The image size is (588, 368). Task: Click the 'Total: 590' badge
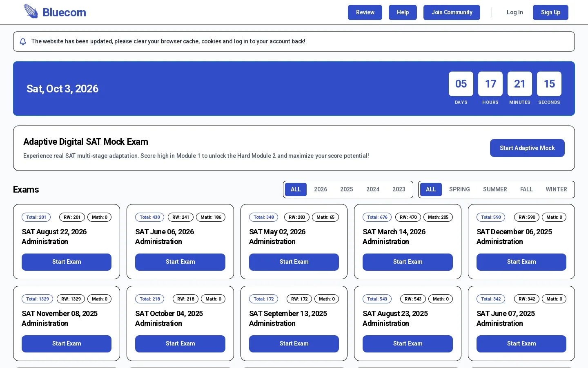click(491, 217)
